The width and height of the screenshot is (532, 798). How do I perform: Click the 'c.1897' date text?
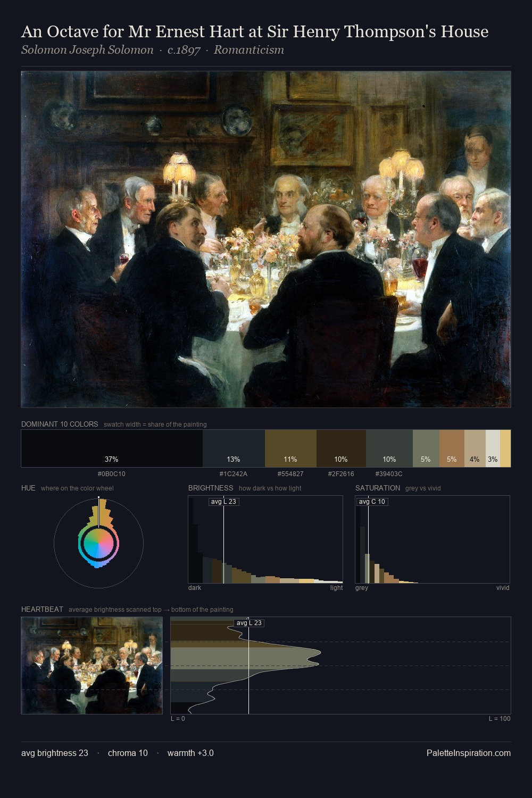(184, 50)
